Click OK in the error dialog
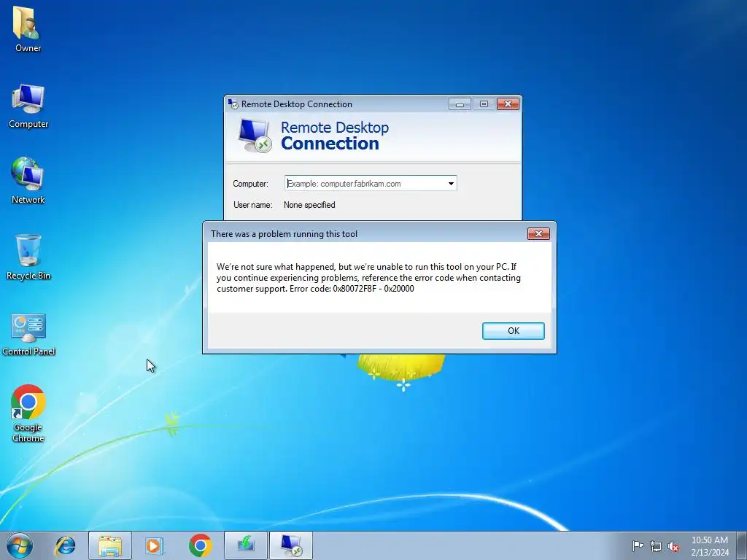The image size is (747, 560). (513, 331)
